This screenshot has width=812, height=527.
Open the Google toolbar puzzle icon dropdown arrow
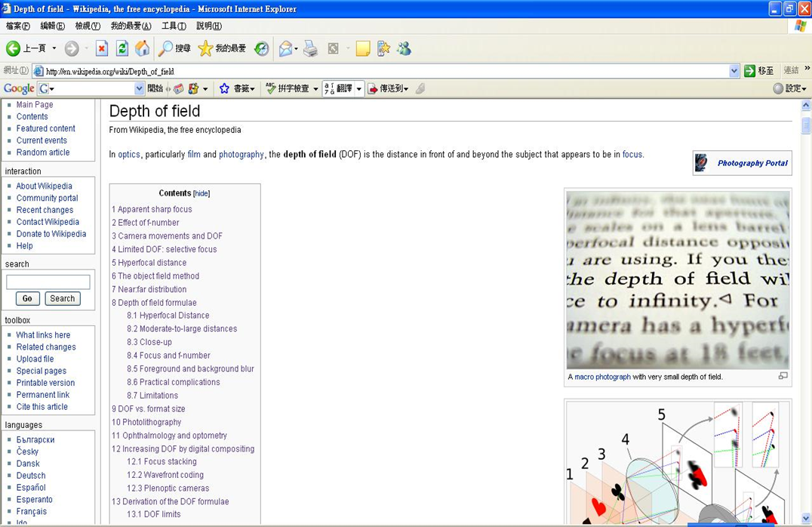pyautogui.click(x=205, y=88)
